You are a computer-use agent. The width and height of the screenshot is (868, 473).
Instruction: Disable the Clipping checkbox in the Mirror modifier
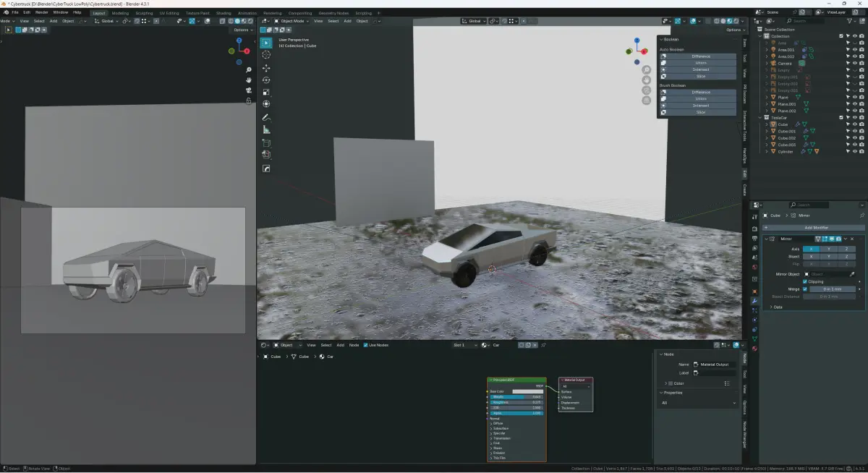coord(805,281)
